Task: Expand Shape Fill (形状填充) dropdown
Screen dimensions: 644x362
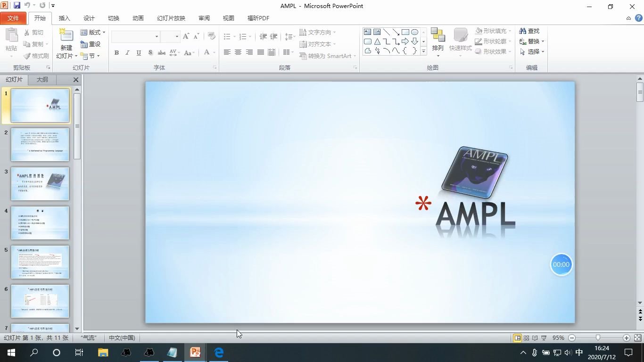Action: point(511,31)
